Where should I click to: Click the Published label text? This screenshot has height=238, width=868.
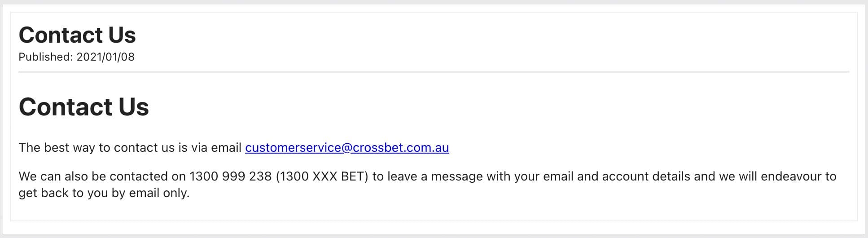click(45, 57)
